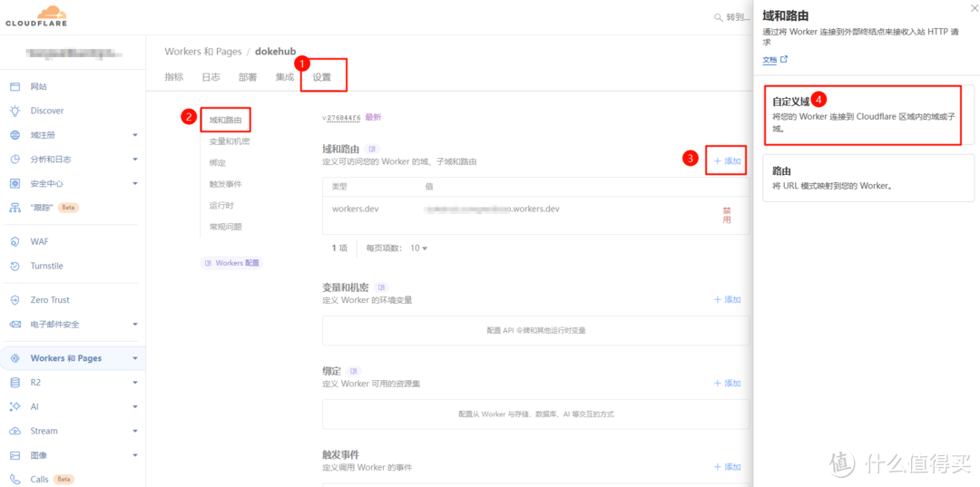Click 禁用 on workers.dev row

click(x=727, y=215)
